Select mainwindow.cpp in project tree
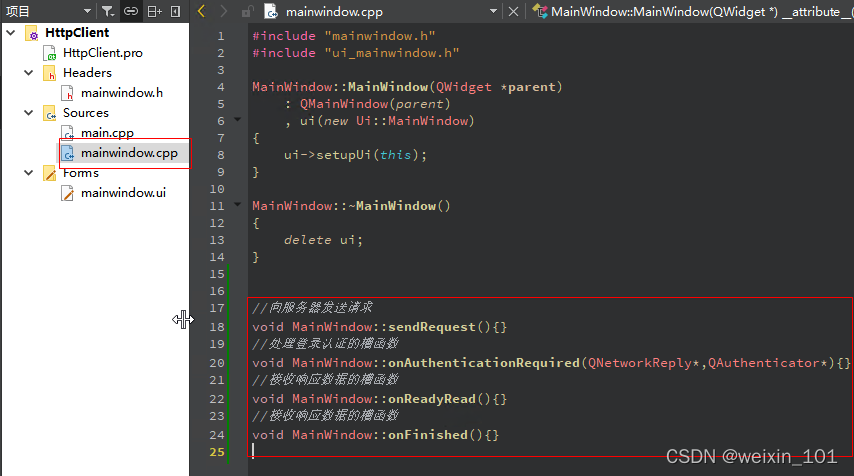This screenshot has width=854, height=476. (x=129, y=153)
